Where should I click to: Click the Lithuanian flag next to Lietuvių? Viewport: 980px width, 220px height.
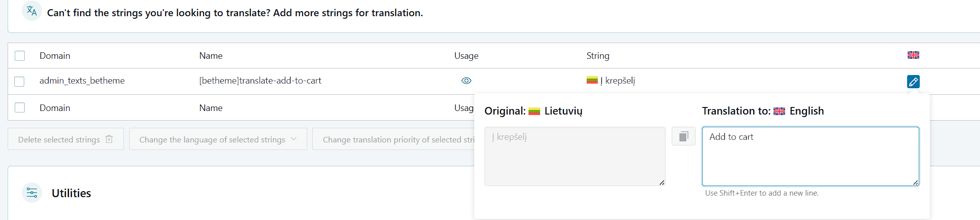tap(534, 112)
